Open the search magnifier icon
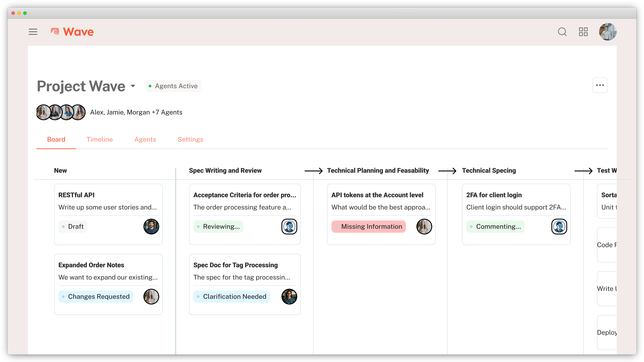Image resolution: width=644 pixels, height=362 pixels. tap(562, 32)
